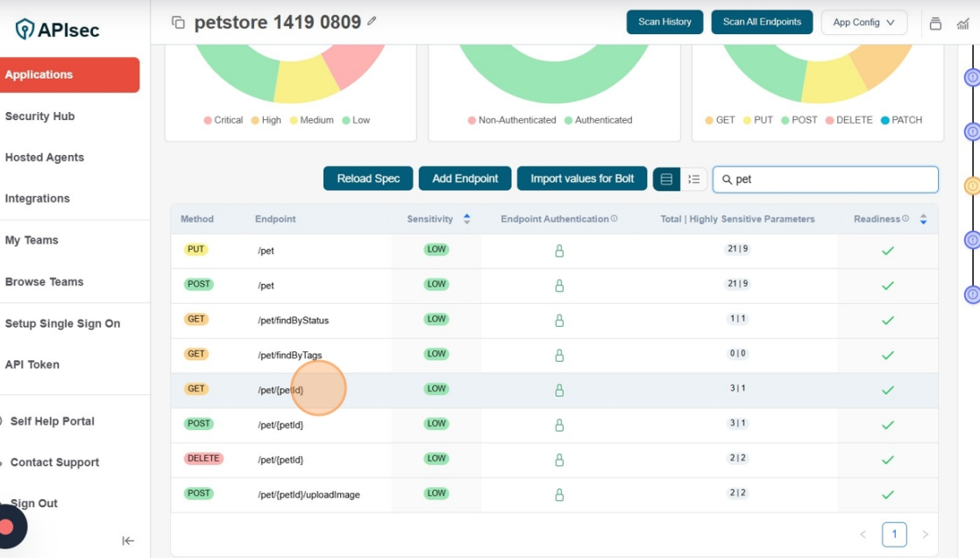Image resolution: width=980 pixels, height=558 pixels.
Task: Click the Readiness column info icon
Action: [x=904, y=219]
